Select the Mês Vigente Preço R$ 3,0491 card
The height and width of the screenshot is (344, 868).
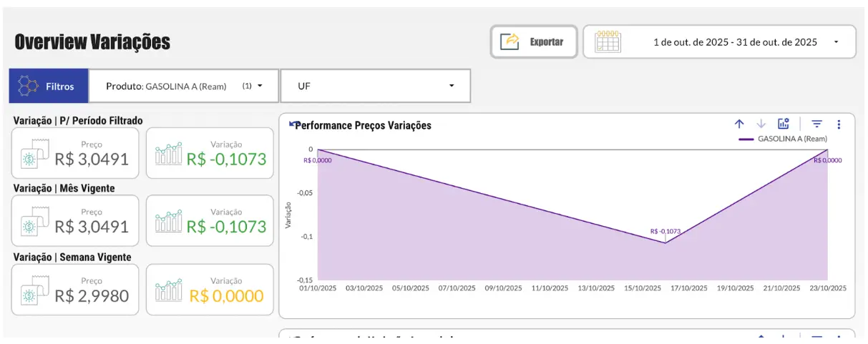(x=75, y=221)
